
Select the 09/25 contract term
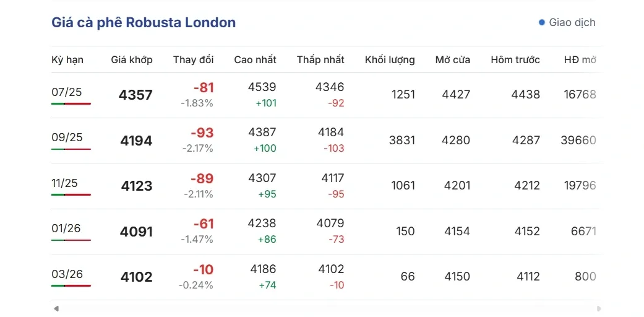pyautogui.click(x=67, y=137)
